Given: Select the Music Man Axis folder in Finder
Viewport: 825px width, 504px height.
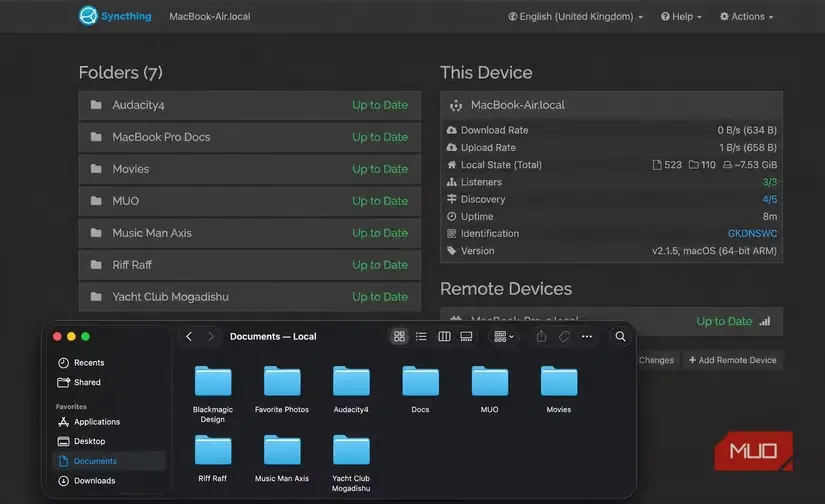Looking at the screenshot, I should click(282, 450).
